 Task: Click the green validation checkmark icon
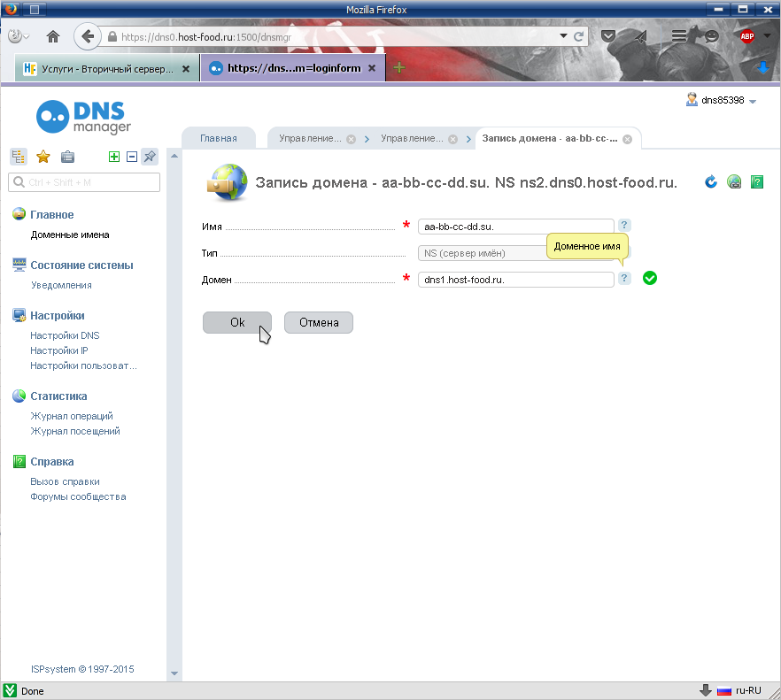point(650,278)
